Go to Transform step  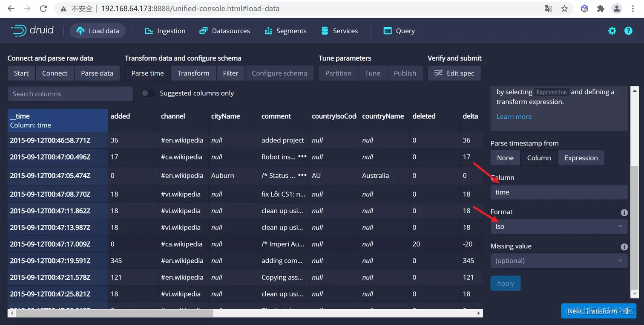click(x=193, y=73)
